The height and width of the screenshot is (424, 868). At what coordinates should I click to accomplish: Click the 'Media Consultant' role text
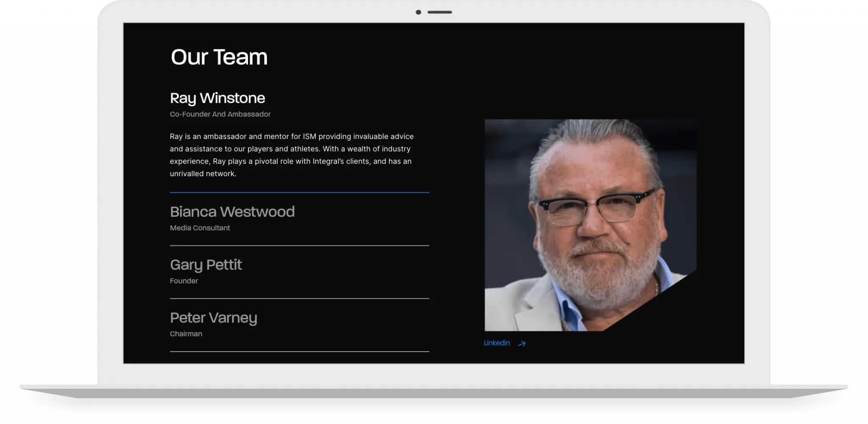(x=200, y=228)
